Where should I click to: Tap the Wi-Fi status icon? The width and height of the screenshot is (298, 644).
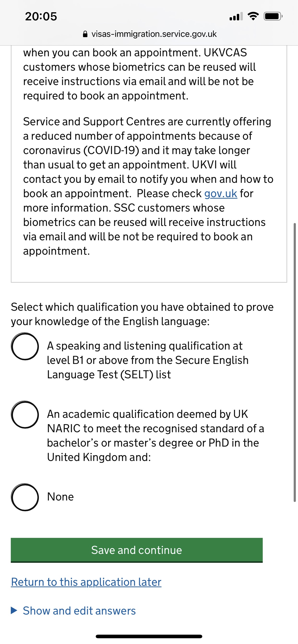(253, 16)
